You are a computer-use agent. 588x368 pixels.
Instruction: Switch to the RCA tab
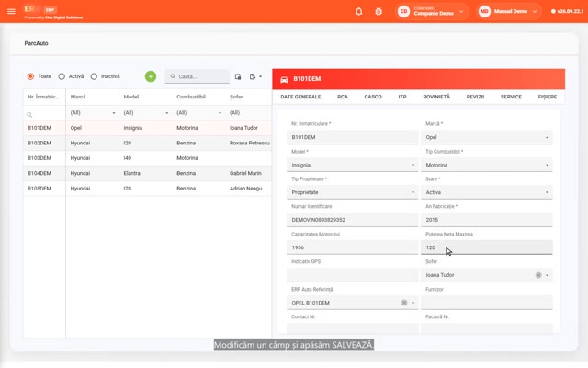[343, 97]
